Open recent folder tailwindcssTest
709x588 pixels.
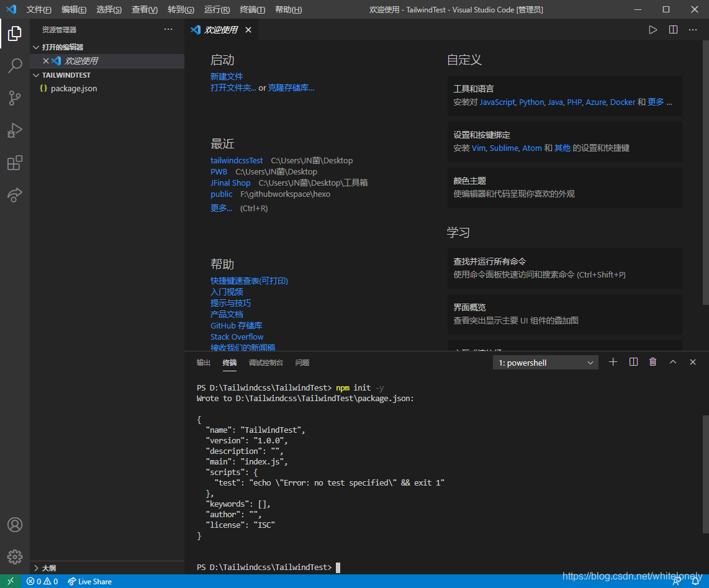[237, 161]
